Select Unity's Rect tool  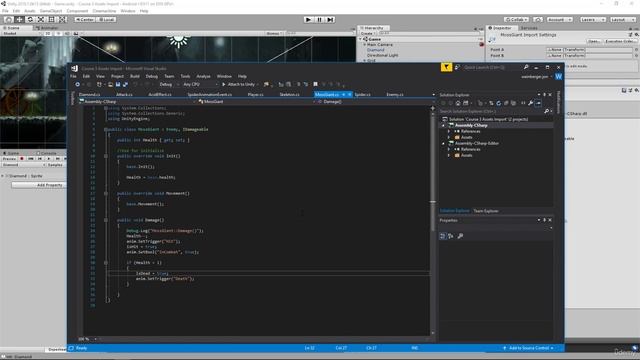pos(52,20)
